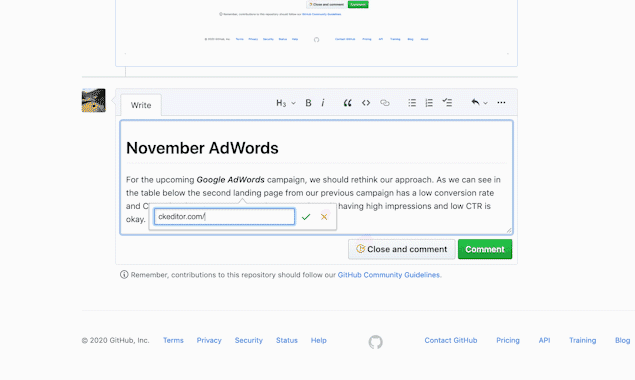This screenshot has width=635, height=380.
Task: Open GitHub Community Guidelines link
Action: point(388,275)
